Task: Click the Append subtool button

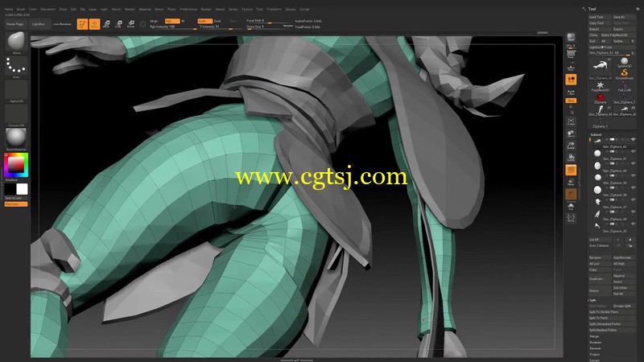Action: (623, 276)
